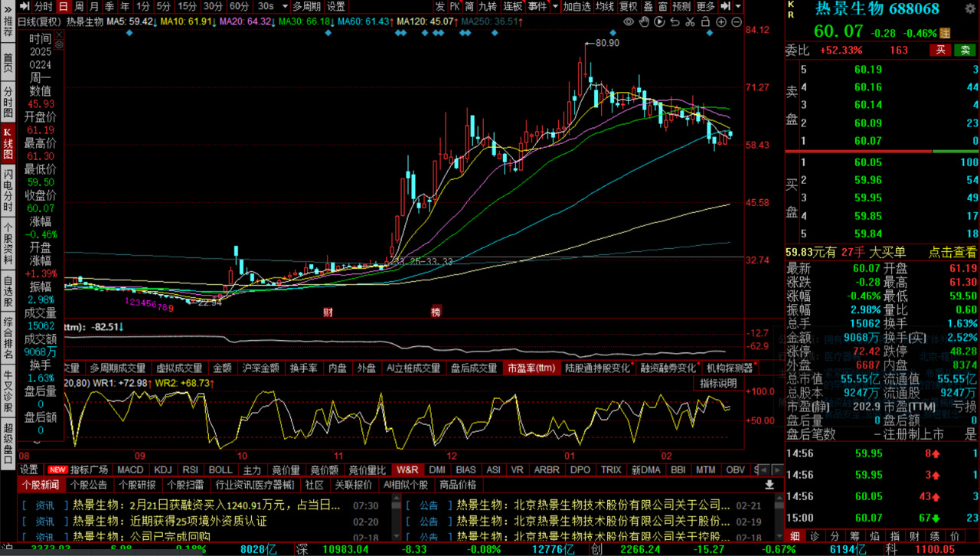Select the 筹 tab in bottom-right panel
This screenshot has height=556, width=980.
(854, 535)
